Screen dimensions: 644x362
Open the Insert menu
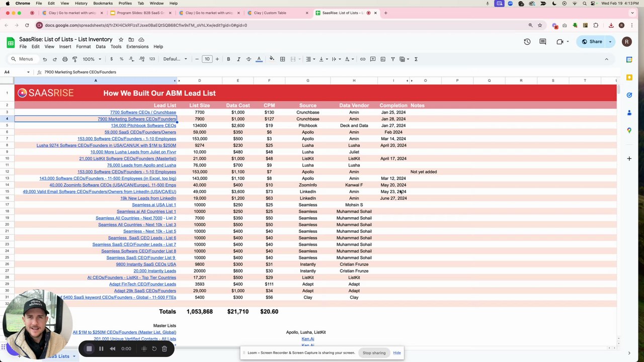pos(65,47)
